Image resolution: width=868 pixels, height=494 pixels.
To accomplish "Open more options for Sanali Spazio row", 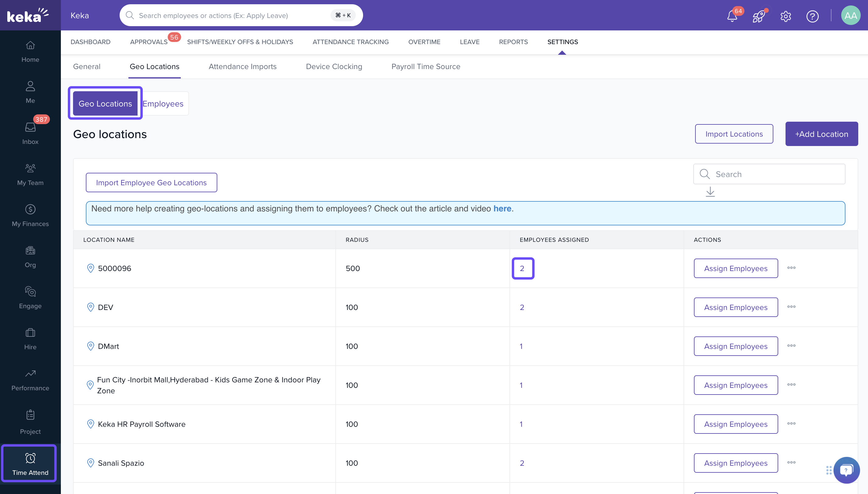I will 791,462.
